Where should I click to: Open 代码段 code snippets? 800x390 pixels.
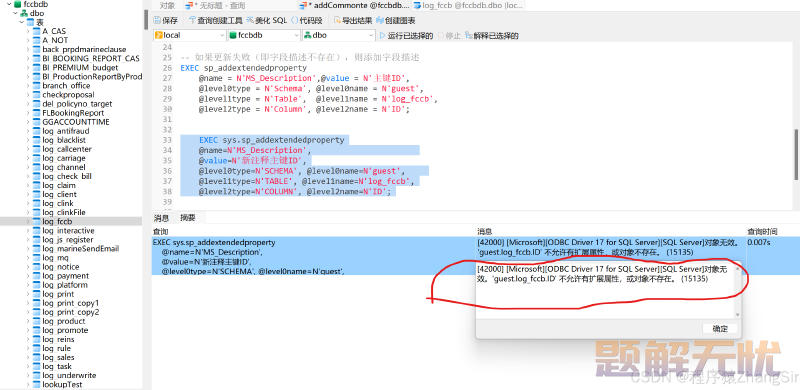[307, 20]
